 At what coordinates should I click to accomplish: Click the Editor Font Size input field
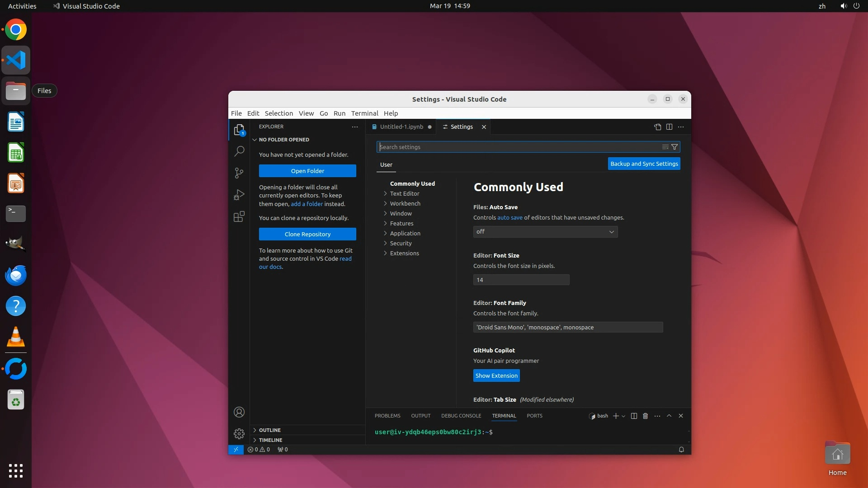click(521, 280)
